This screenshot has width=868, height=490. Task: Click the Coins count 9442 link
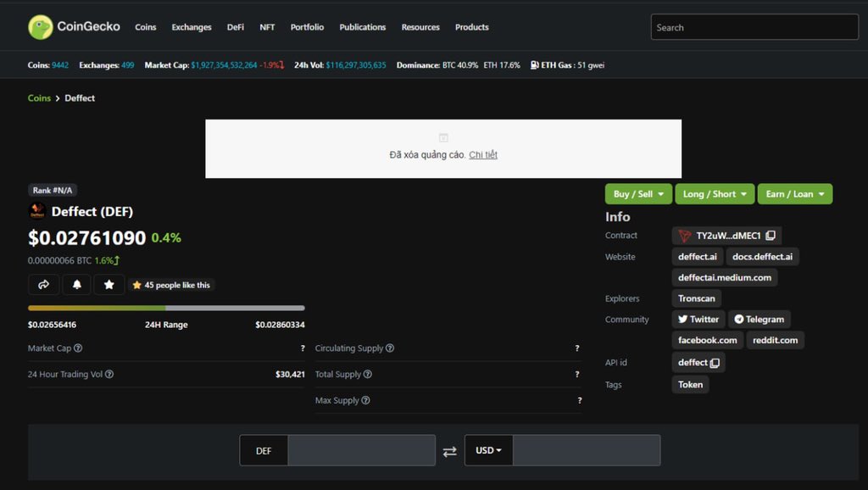pyautogui.click(x=60, y=65)
